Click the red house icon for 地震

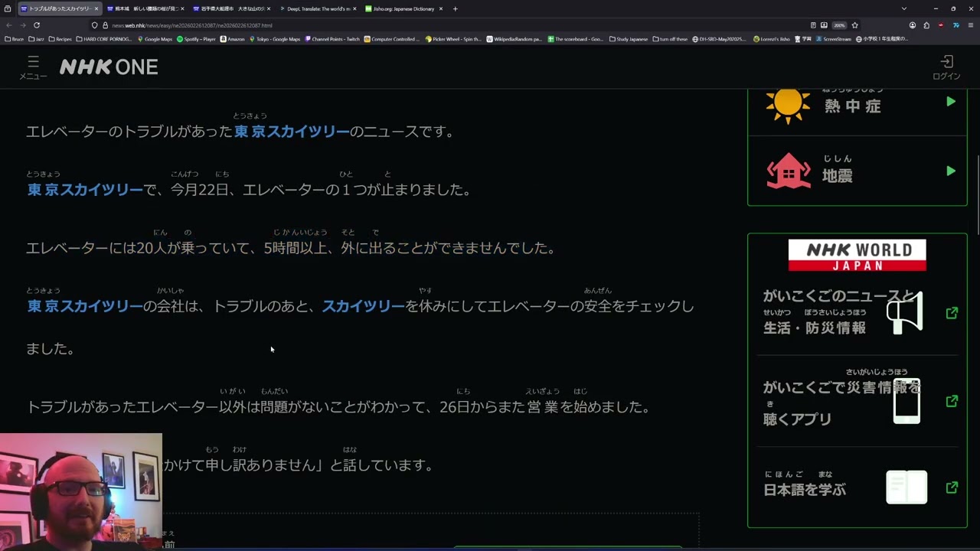[x=789, y=171]
